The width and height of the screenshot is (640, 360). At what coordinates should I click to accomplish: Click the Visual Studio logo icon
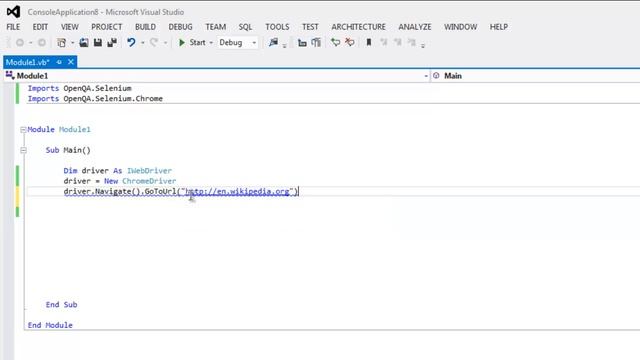(13, 11)
